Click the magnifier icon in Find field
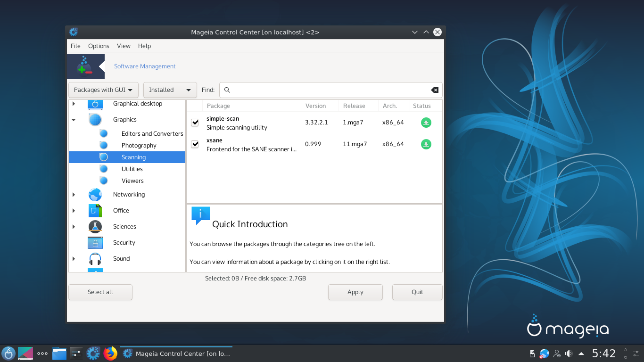 (227, 90)
